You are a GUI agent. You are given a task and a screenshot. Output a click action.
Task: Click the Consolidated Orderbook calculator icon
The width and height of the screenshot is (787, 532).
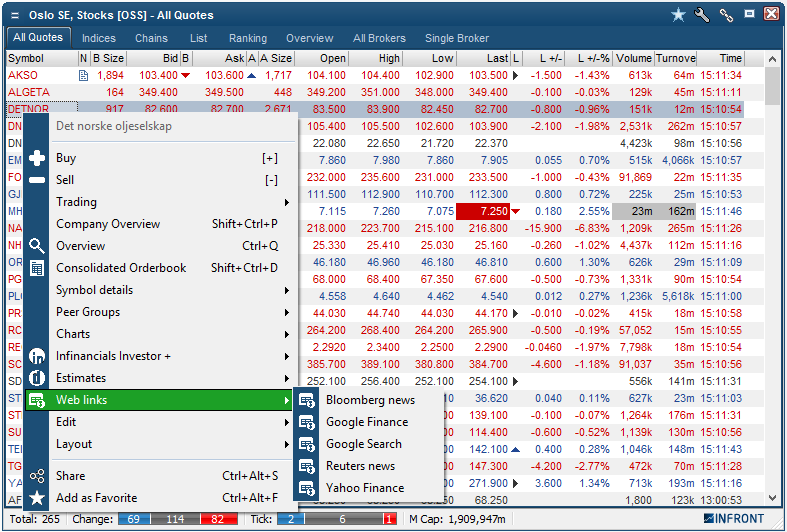(37, 268)
